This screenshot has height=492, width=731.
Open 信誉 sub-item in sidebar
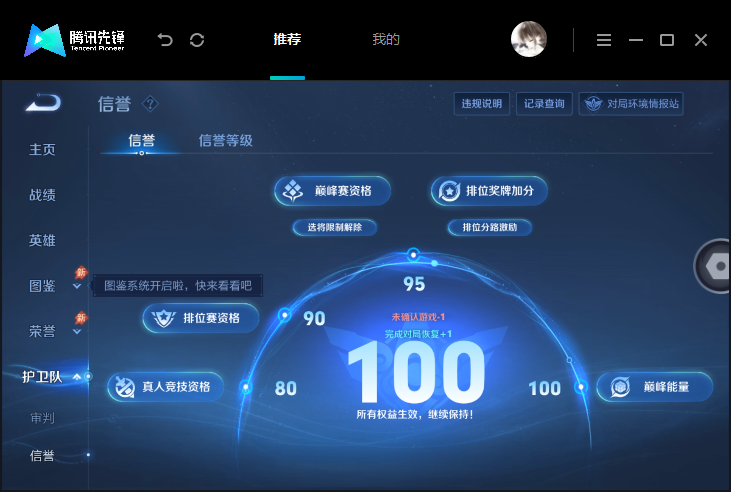click(42, 456)
